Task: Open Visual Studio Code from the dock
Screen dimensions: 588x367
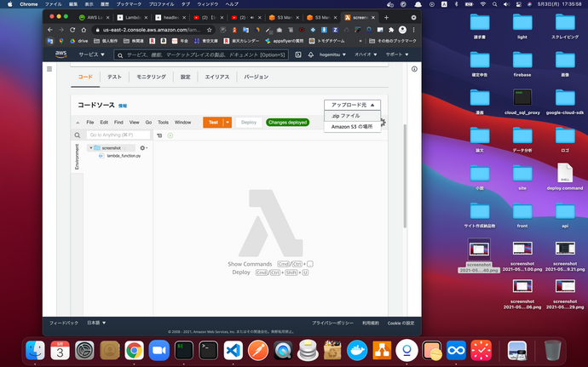Action: pyautogui.click(x=231, y=349)
